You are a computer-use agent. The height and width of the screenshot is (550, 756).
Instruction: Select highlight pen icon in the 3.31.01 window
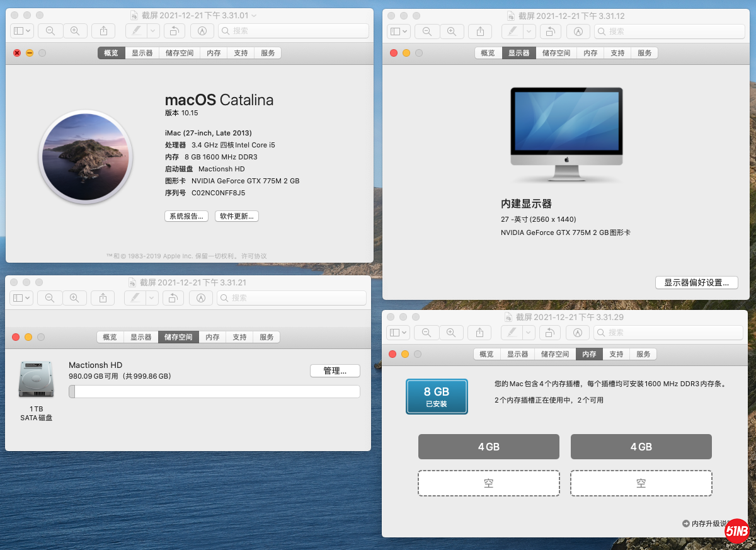pyautogui.click(x=136, y=31)
